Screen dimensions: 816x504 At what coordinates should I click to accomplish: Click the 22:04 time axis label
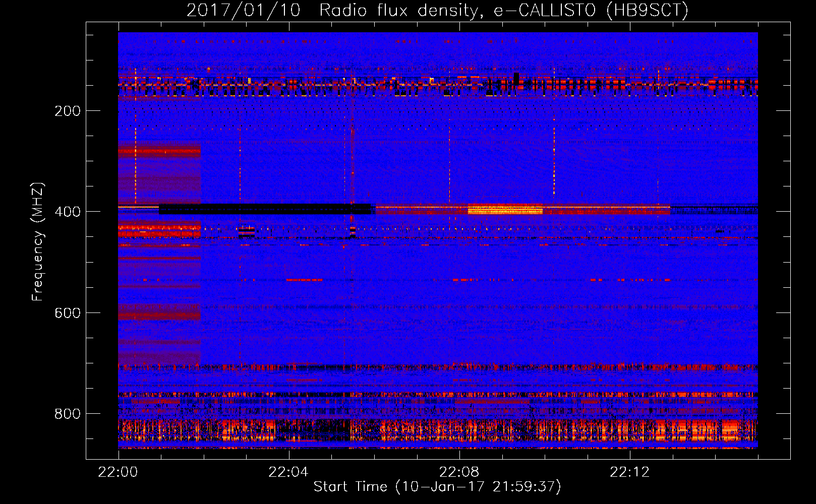coord(288,472)
